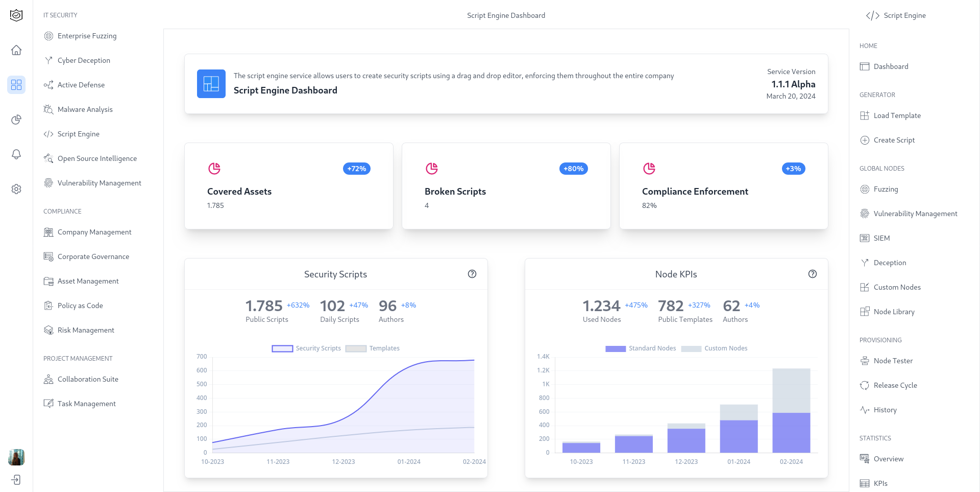Click the user avatar thumbnail
This screenshot has height=492, width=980.
(16, 457)
